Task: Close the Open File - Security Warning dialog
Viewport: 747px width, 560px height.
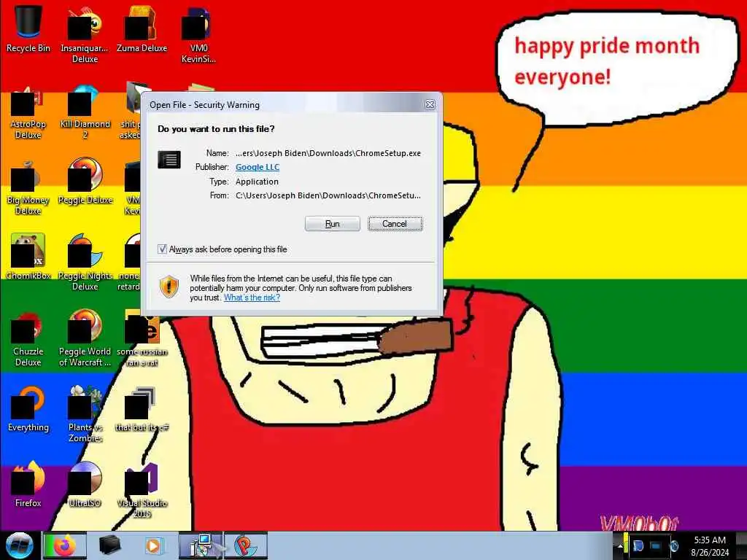Action: (430, 105)
